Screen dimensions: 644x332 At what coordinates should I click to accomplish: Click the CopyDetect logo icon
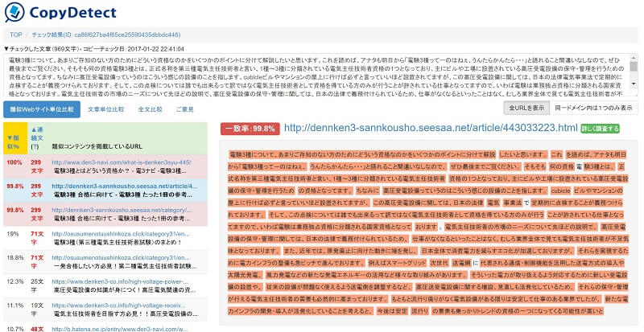coord(14,12)
